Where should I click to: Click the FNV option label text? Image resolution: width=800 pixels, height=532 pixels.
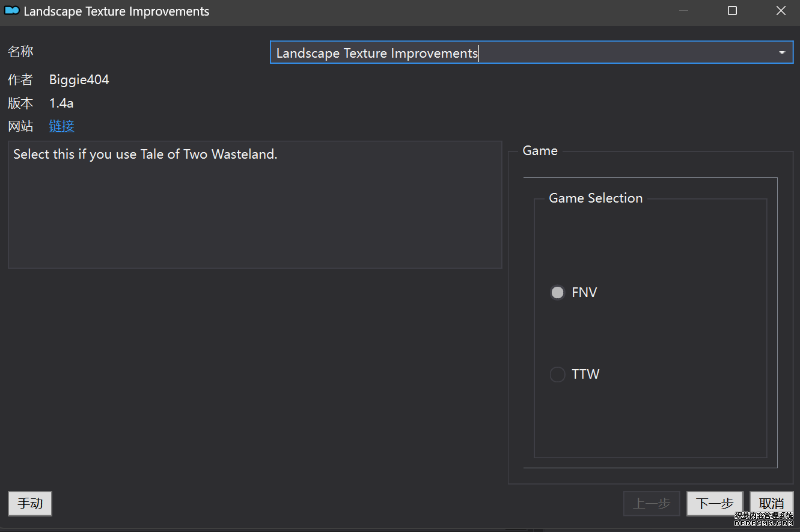pos(584,293)
